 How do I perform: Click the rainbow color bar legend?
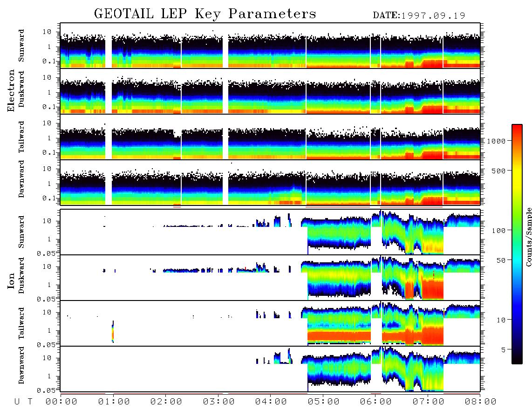click(517, 244)
